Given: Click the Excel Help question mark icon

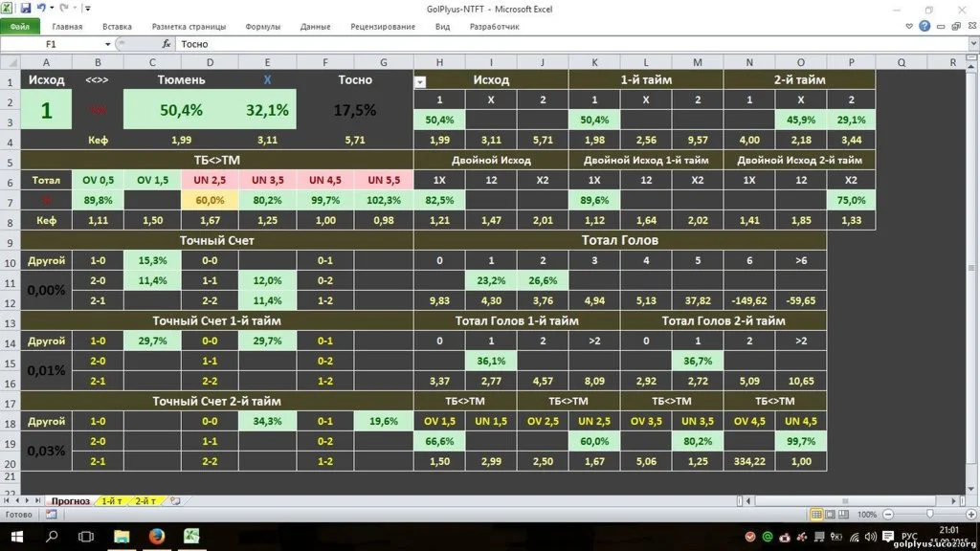Looking at the screenshot, I should pos(924,26).
